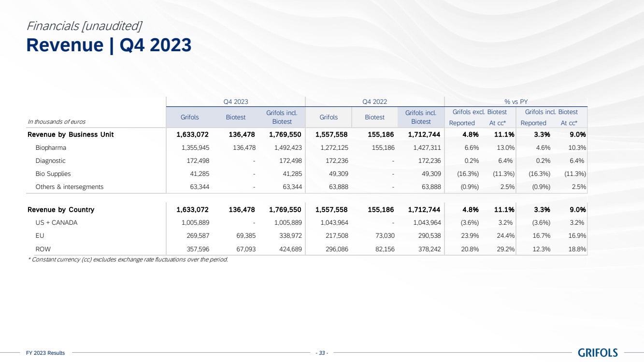Click the 'FY 2023 Results' footer text
The width and height of the screenshot is (644, 362).
(x=45, y=353)
